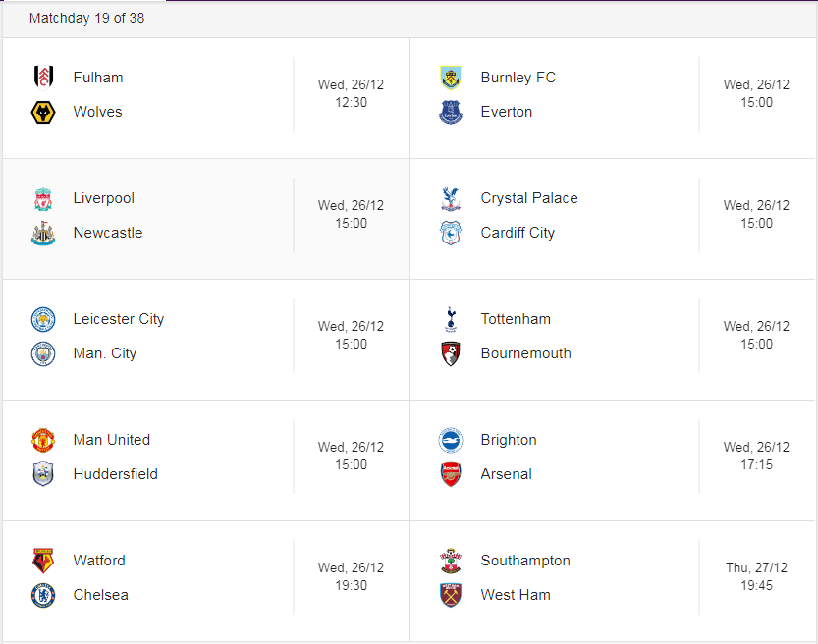Click the Newcastle club crest
Screen dimensions: 818x644
pos(43,233)
